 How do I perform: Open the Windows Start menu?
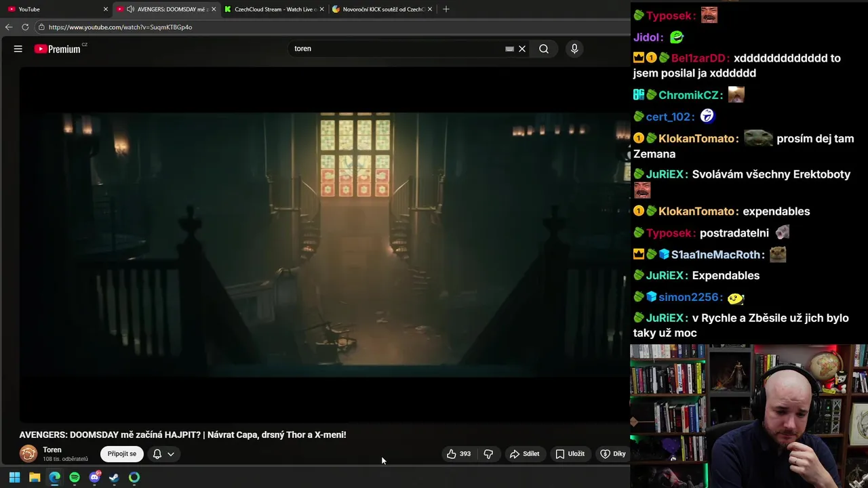coord(14,477)
